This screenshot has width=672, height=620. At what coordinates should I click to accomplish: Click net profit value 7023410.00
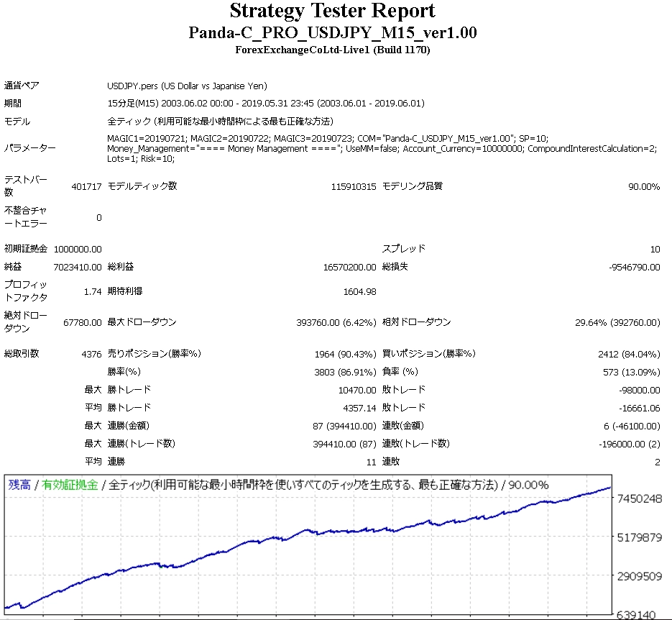(x=78, y=267)
